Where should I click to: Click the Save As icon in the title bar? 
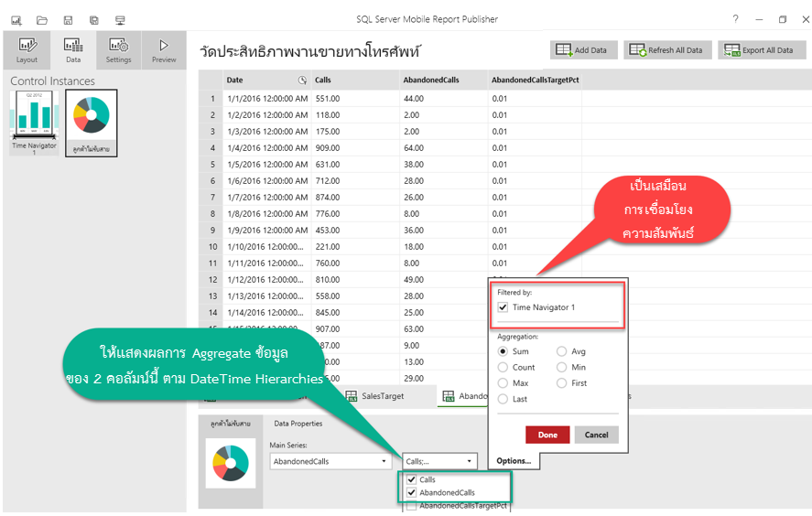93,21
